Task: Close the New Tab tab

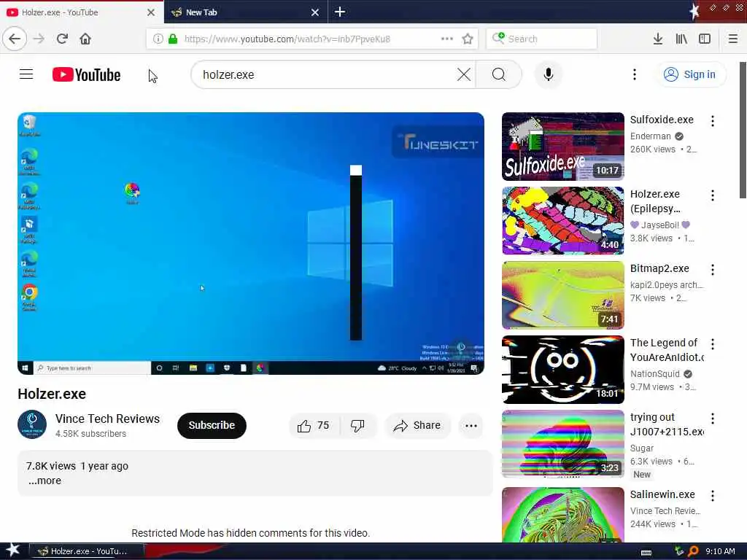Action: 315,12
